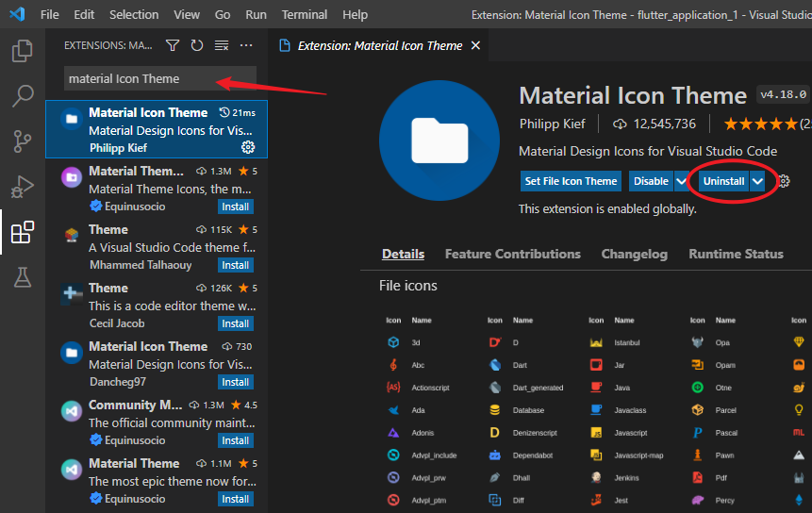Install Material Theme with 1.1M downloads
The height and width of the screenshot is (513, 812).
236,499
